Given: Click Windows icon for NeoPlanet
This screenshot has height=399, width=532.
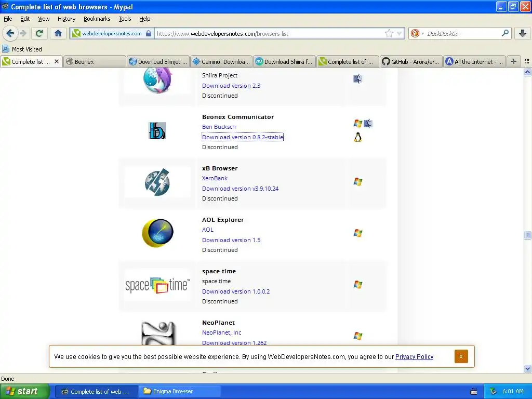Looking at the screenshot, I should 357,336.
